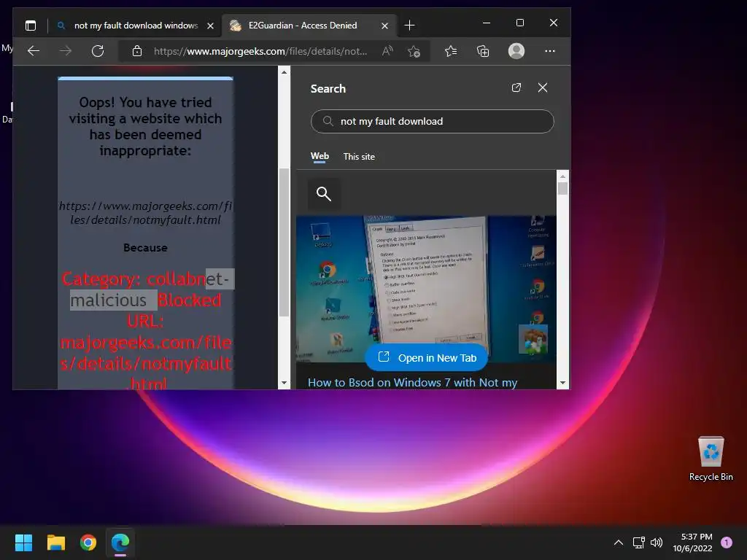Screen dimensions: 747x560
Task: Open Settings and more menu
Action: coord(550,51)
